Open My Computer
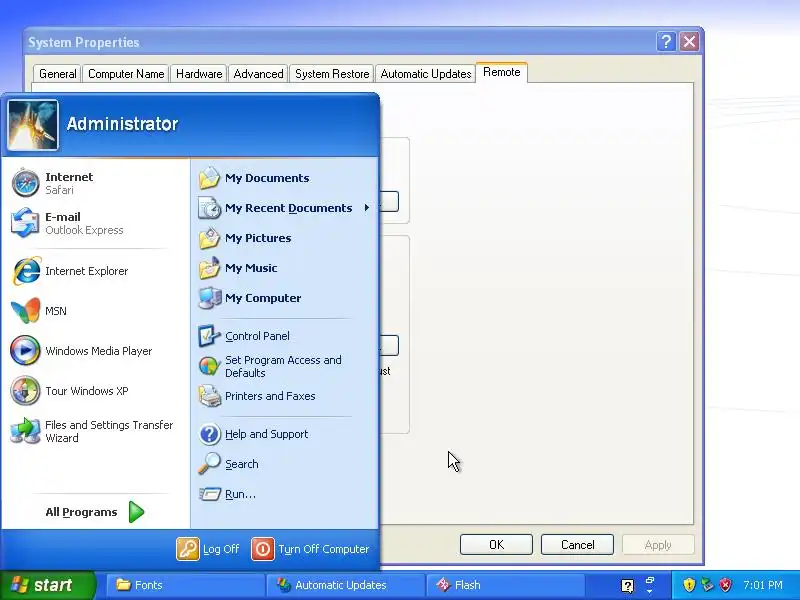The image size is (800, 600). [284, 298]
